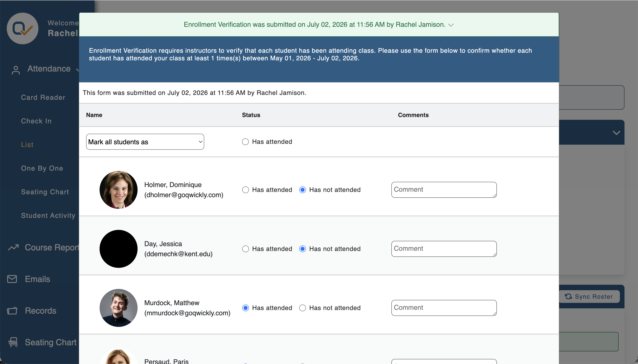
Task: Click the Comment field for Matthew Murdock
Action: (444, 308)
